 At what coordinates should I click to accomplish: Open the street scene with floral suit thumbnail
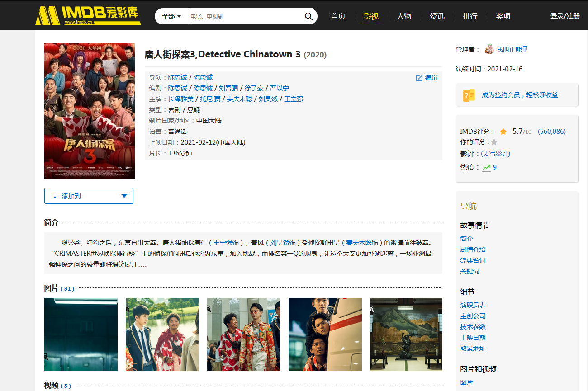pyautogui.click(x=244, y=334)
